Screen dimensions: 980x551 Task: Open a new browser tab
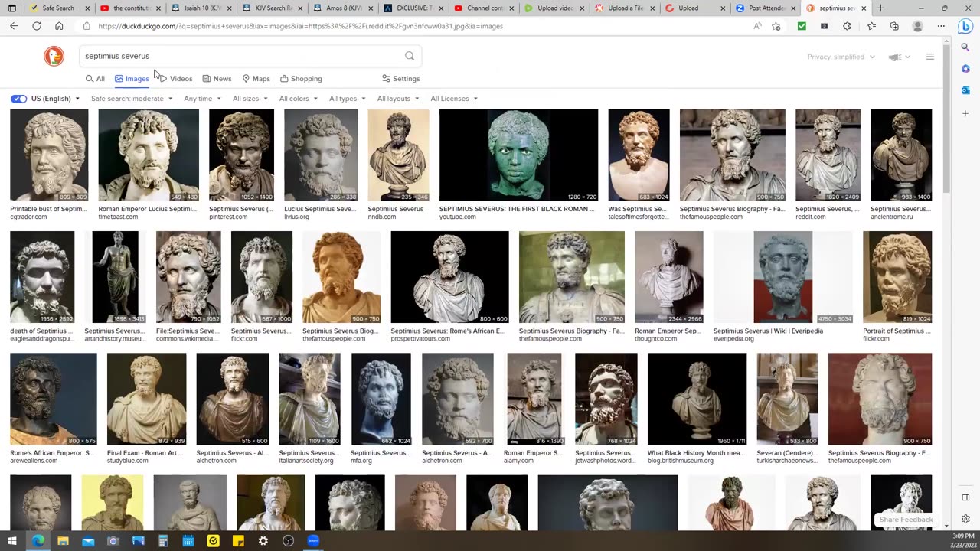[880, 8]
